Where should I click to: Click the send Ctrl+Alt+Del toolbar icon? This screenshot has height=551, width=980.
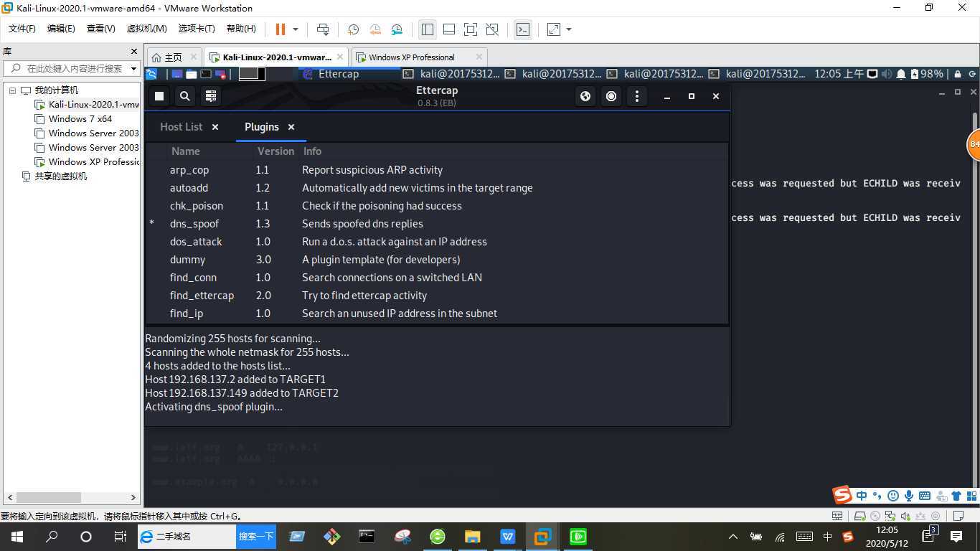point(323,29)
